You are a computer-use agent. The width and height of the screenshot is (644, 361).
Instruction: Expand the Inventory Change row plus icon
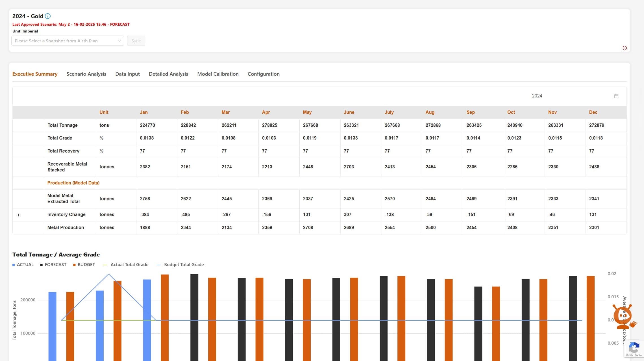pos(19,215)
